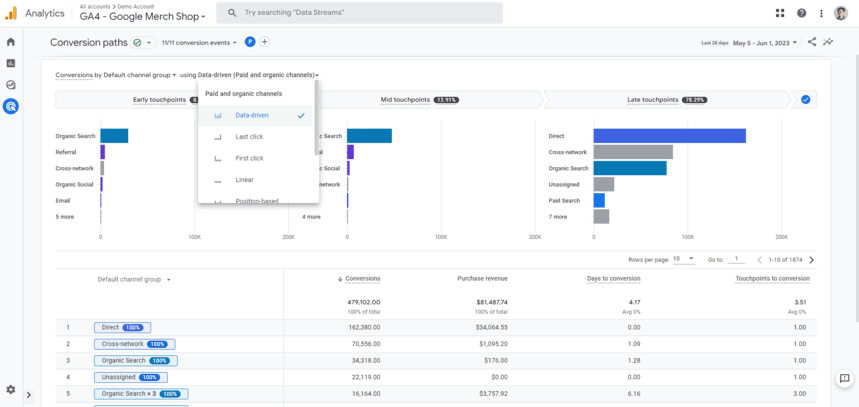The width and height of the screenshot is (859, 407).
Task: Open the 11/11 conversion events dropdown
Action: (x=200, y=43)
